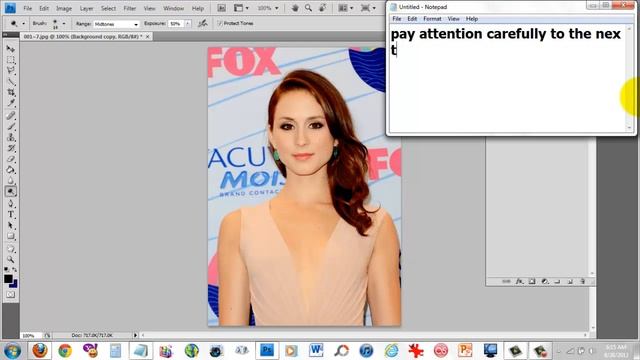The image size is (640, 360).
Task: Click the Hand tool in application bar
Action: (x=295, y=8)
